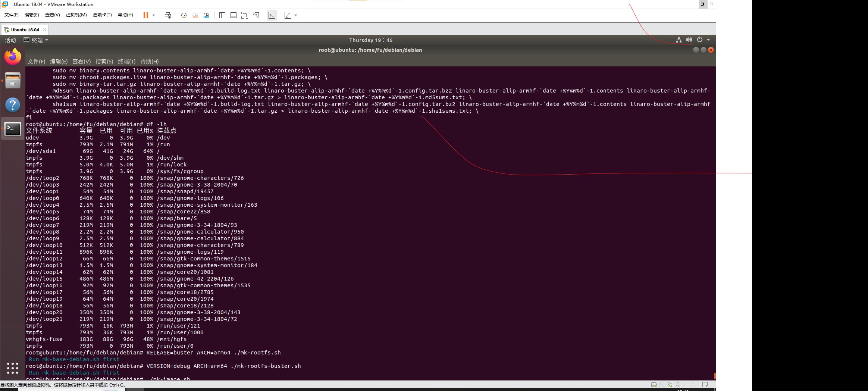
Task: Close the Ubuntu 18.04 VM tab
Action: pyautogui.click(x=45, y=29)
